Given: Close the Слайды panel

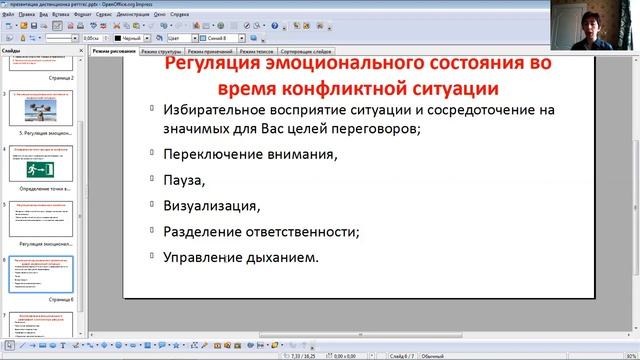Looking at the screenshot, I should [81, 51].
